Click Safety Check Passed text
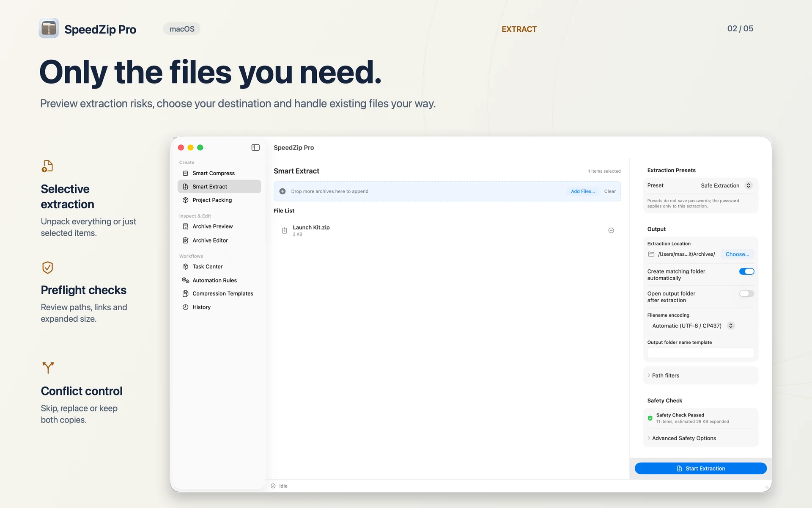Screen dimensions: 812x508 coord(680,415)
